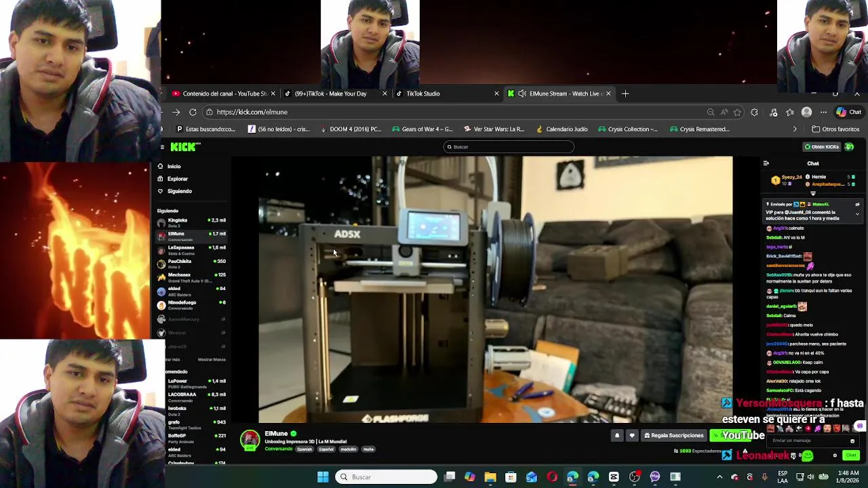Open the Kick home logo
Viewport: 868px width, 488px height.
(x=184, y=146)
